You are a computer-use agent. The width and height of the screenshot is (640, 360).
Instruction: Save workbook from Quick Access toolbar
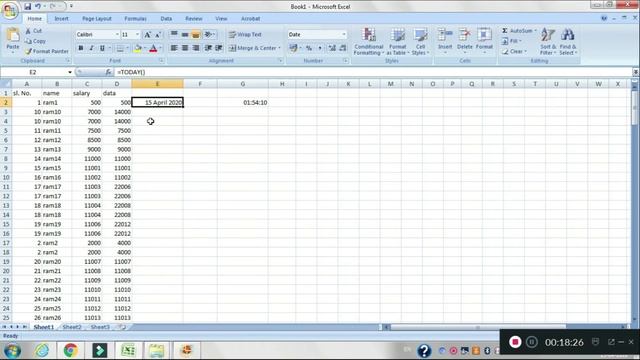[x=27, y=6]
